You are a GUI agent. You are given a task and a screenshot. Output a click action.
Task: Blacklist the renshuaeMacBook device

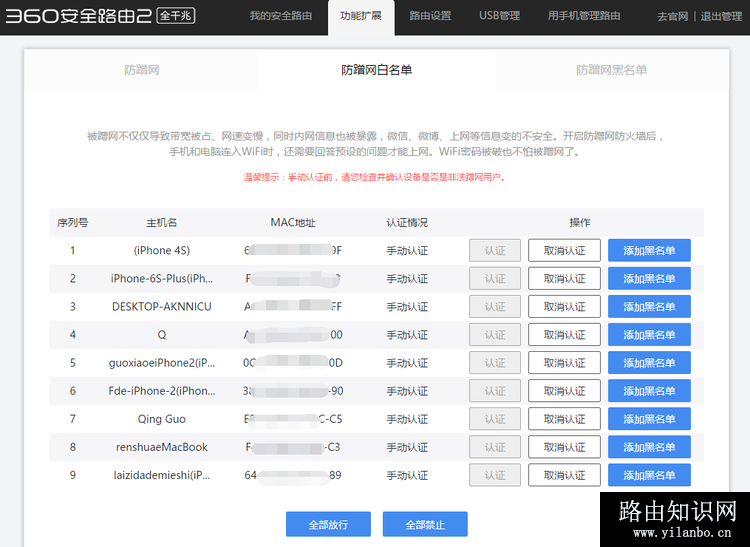click(x=649, y=447)
